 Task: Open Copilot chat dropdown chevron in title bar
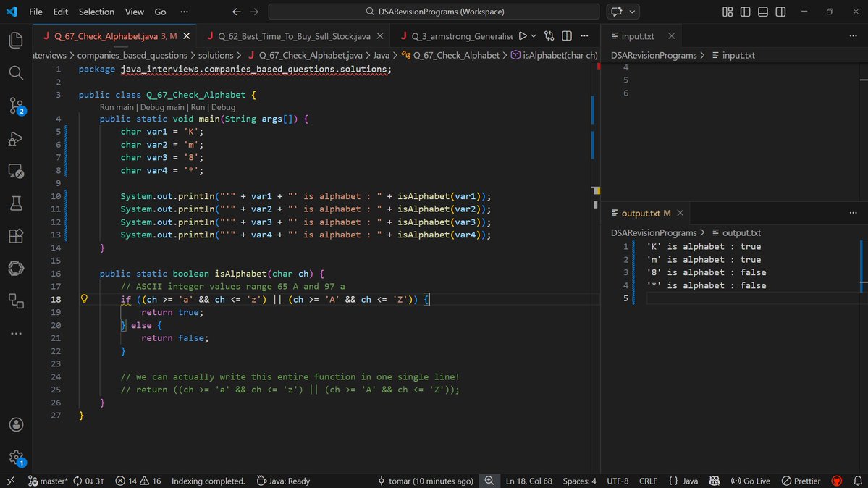(x=632, y=12)
